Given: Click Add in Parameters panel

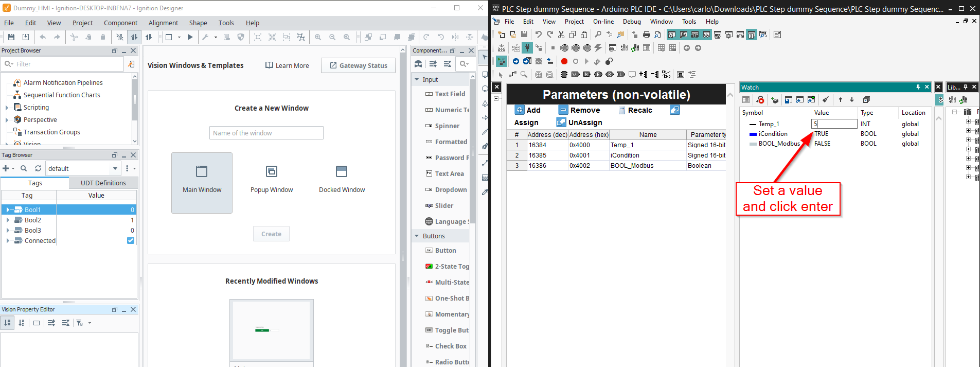Looking at the screenshot, I should click(x=528, y=110).
